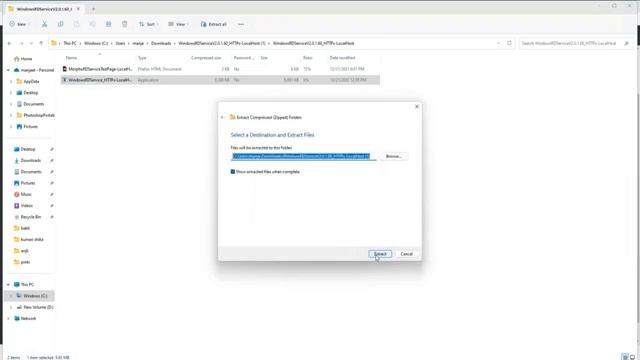The height and width of the screenshot is (360, 640).
Task: Select New Volume (D:) in the navigation pane
Action: click(35, 307)
